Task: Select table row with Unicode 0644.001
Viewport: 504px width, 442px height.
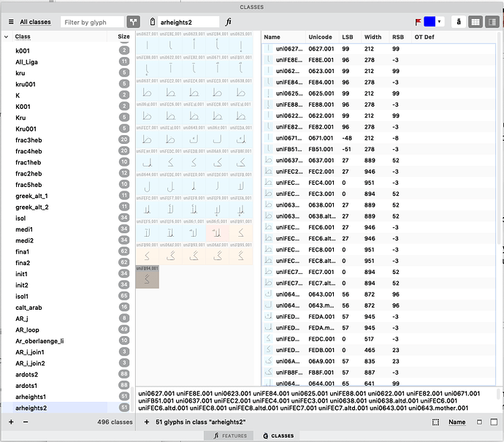Action: [378, 383]
